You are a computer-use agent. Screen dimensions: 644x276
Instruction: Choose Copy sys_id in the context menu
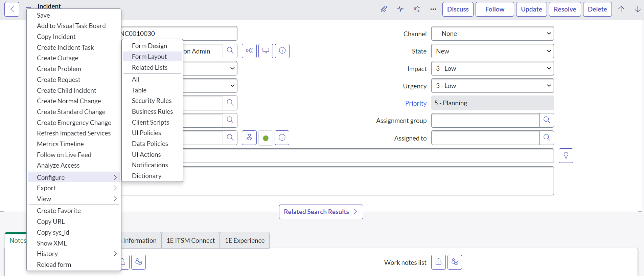[x=53, y=232]
